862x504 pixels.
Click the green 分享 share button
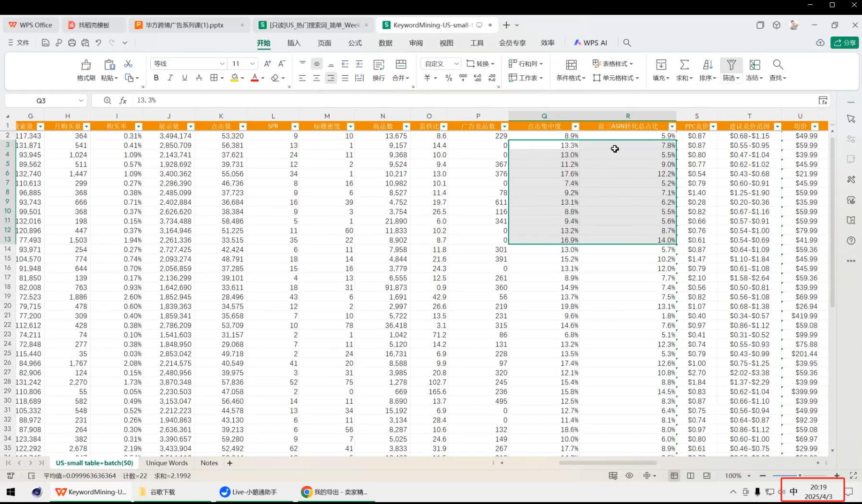[x=845, y=43]
